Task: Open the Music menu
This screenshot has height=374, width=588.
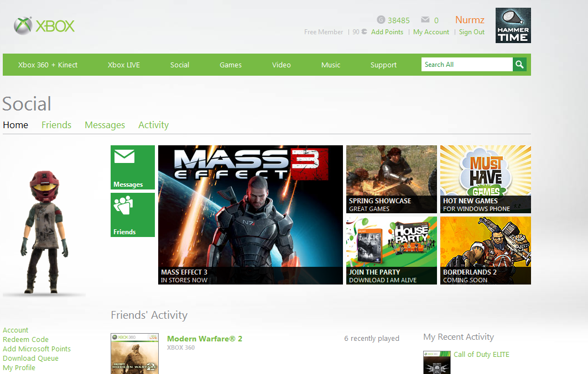Action: [331, 65]
